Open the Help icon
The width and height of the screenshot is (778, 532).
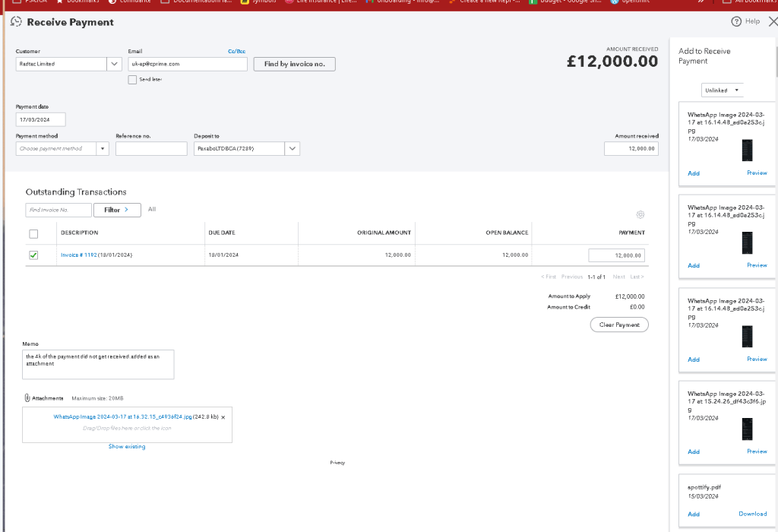736,21
